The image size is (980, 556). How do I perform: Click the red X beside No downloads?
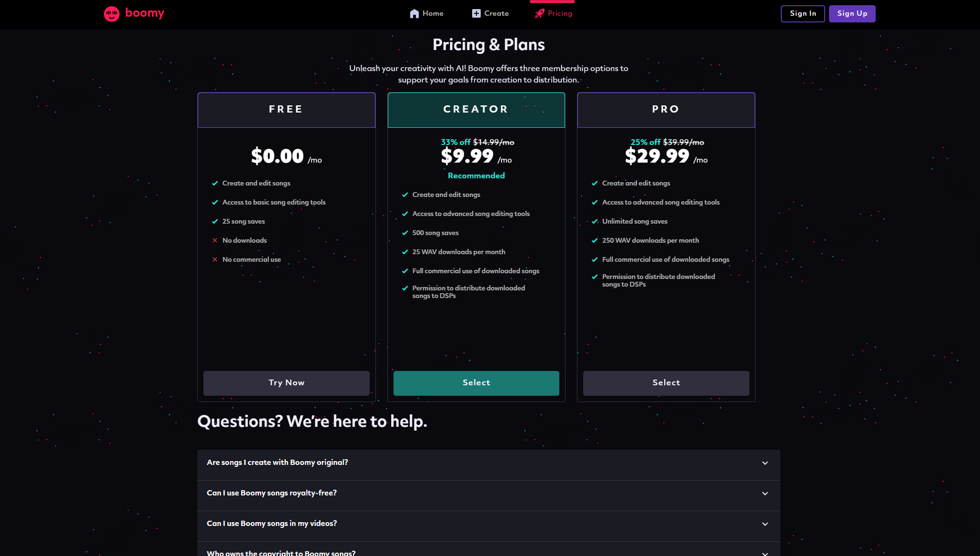coord(215,241)
